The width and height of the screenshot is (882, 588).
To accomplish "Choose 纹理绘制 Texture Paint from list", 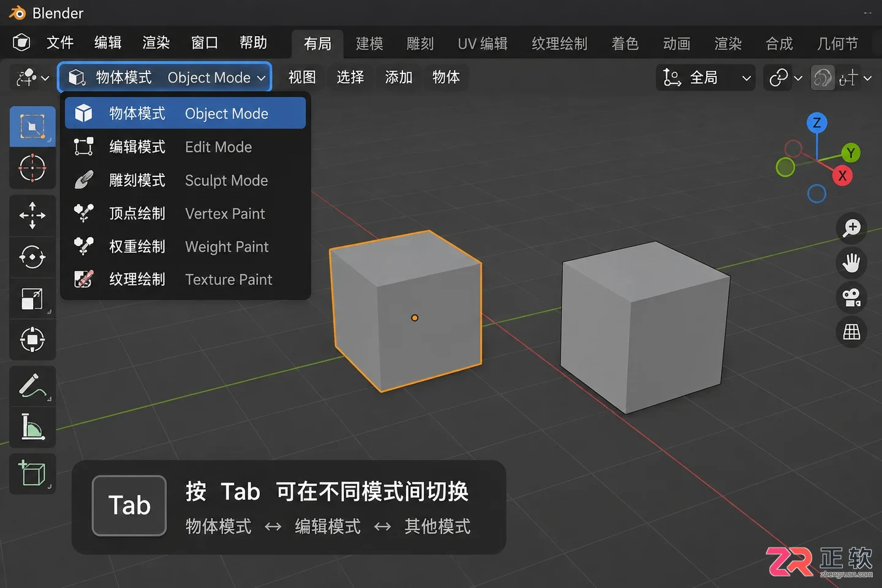I will point(185,279).
